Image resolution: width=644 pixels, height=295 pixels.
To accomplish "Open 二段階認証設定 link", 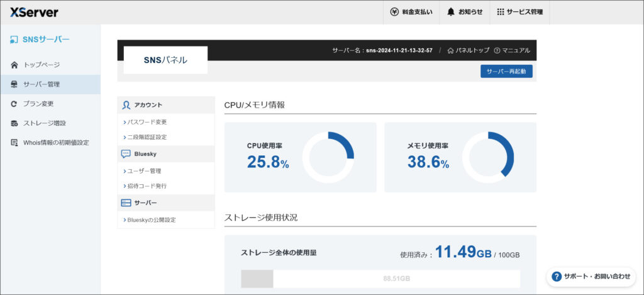I will [x=145, y=137].
